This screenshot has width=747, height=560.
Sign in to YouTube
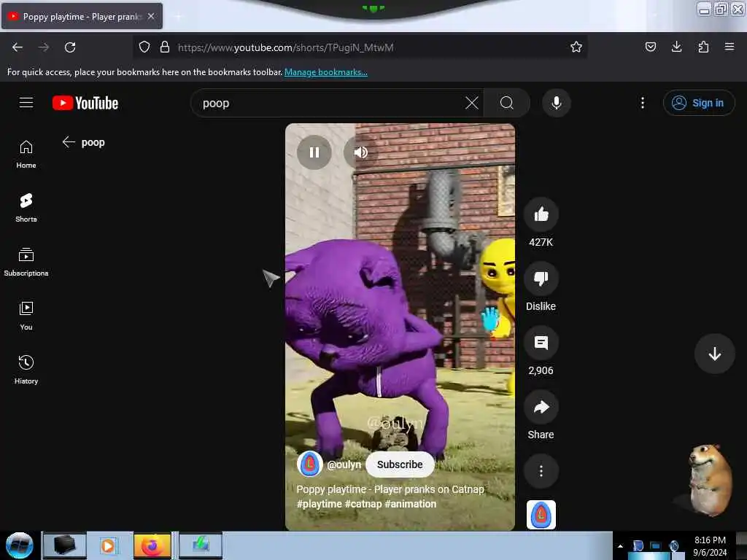(x=698, y=103)
